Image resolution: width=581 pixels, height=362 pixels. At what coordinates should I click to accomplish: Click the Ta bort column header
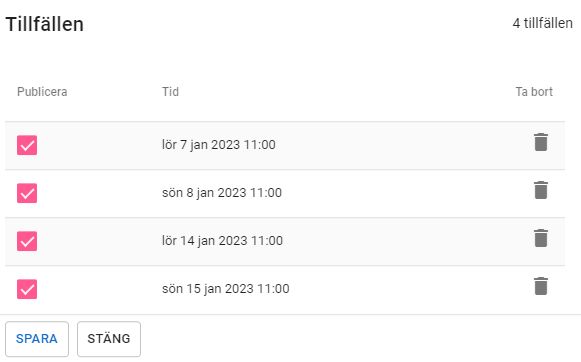pos(534,92)
